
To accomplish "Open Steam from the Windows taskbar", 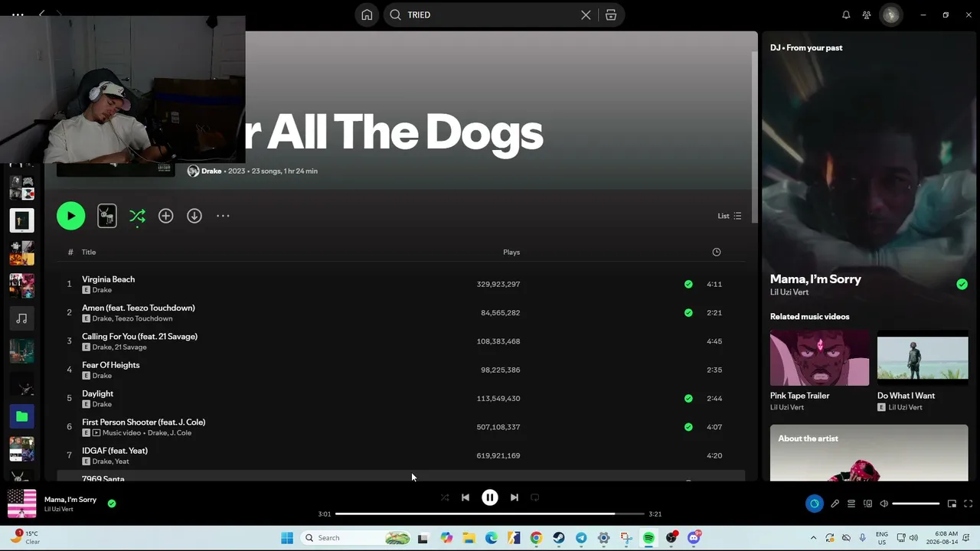I will 559,538.
